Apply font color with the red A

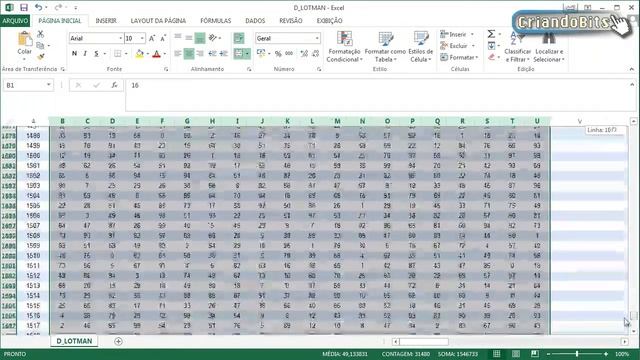coord(156,53)
